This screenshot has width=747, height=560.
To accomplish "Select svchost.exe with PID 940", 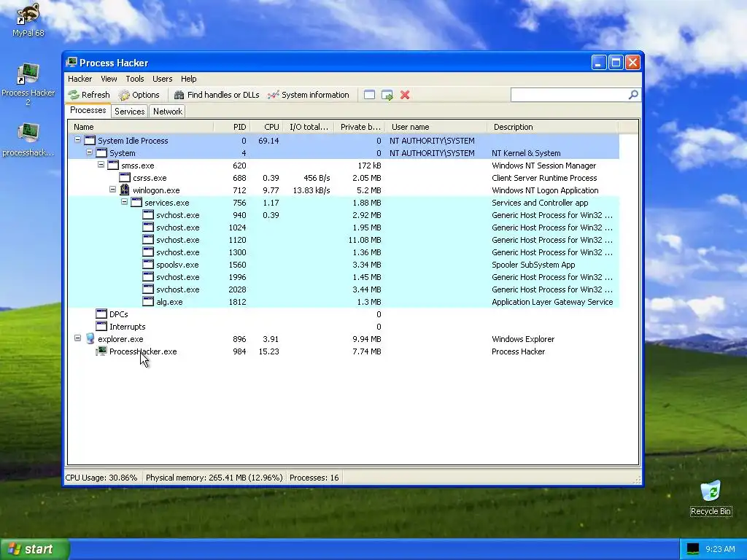I will tap(343, 215).
